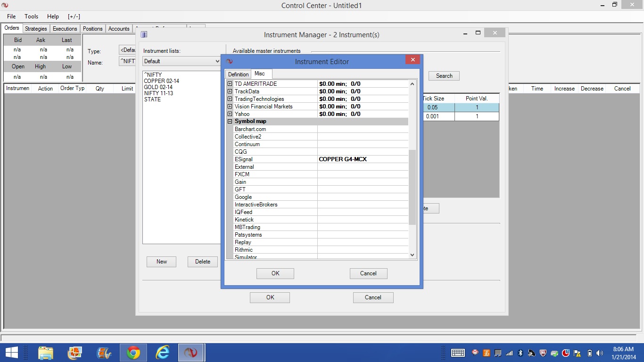644x362 pixels.
Task: Click the Barchart.com symbol map field
Action: 363,129
